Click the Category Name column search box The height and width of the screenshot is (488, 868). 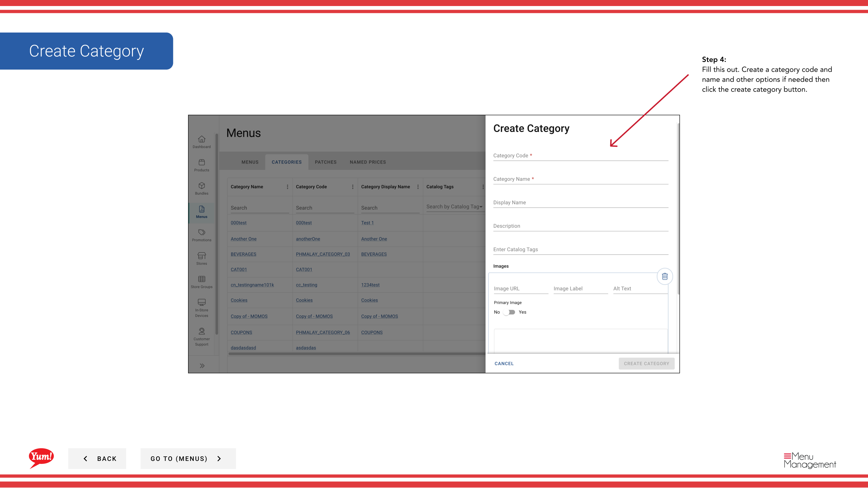pos(260,208)
